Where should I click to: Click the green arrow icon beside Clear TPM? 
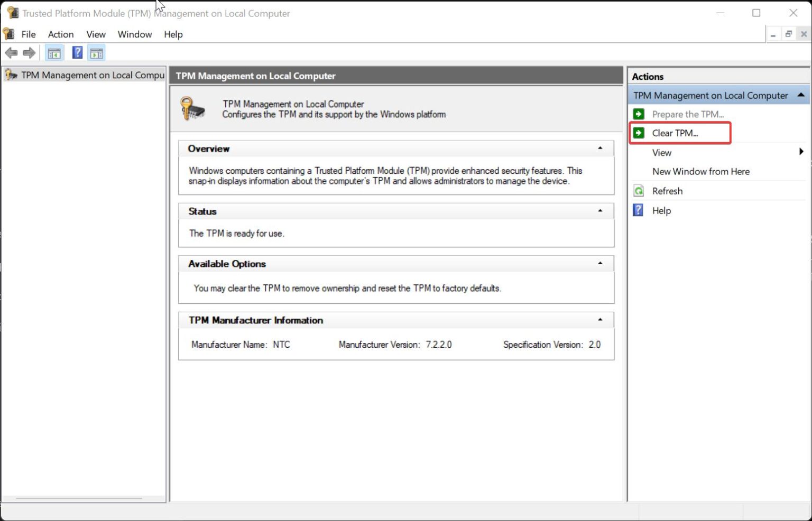(x=639, y=133)
